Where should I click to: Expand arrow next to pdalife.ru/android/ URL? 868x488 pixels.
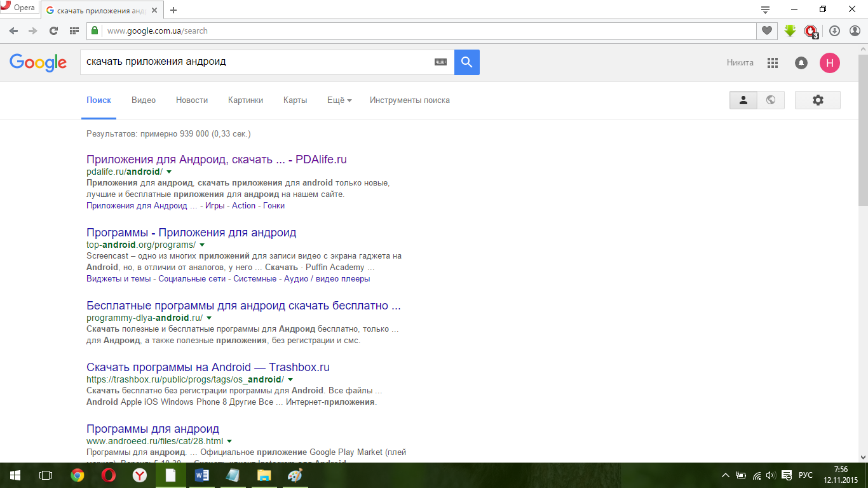[169, 172]
